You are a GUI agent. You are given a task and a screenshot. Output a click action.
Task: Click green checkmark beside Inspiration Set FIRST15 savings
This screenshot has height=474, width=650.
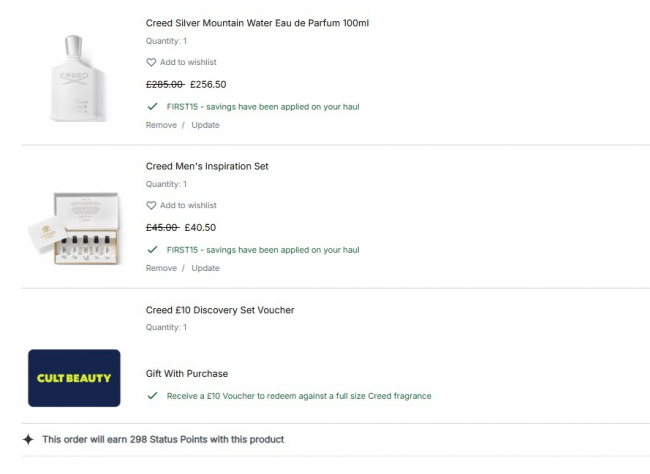(x=152, y=249)
